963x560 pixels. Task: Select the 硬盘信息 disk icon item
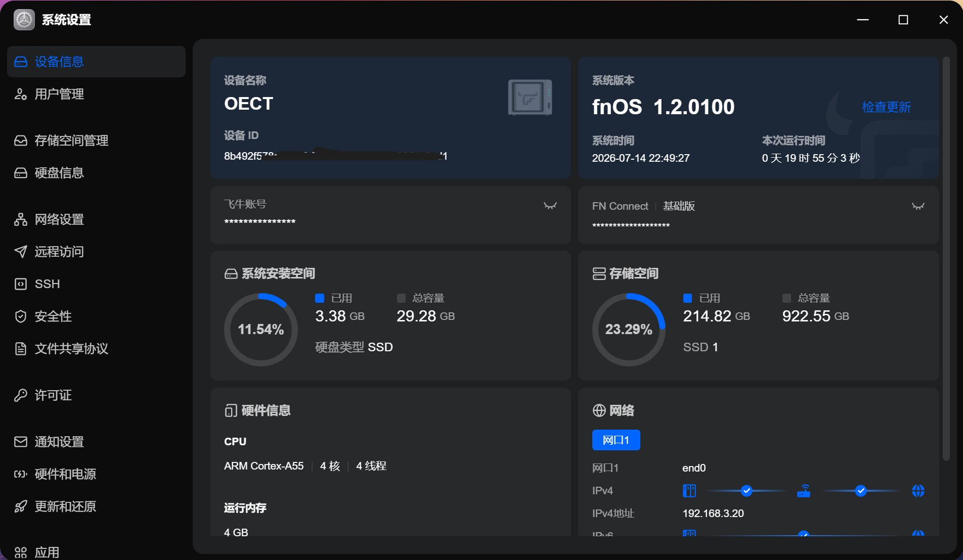coord(96,173)
